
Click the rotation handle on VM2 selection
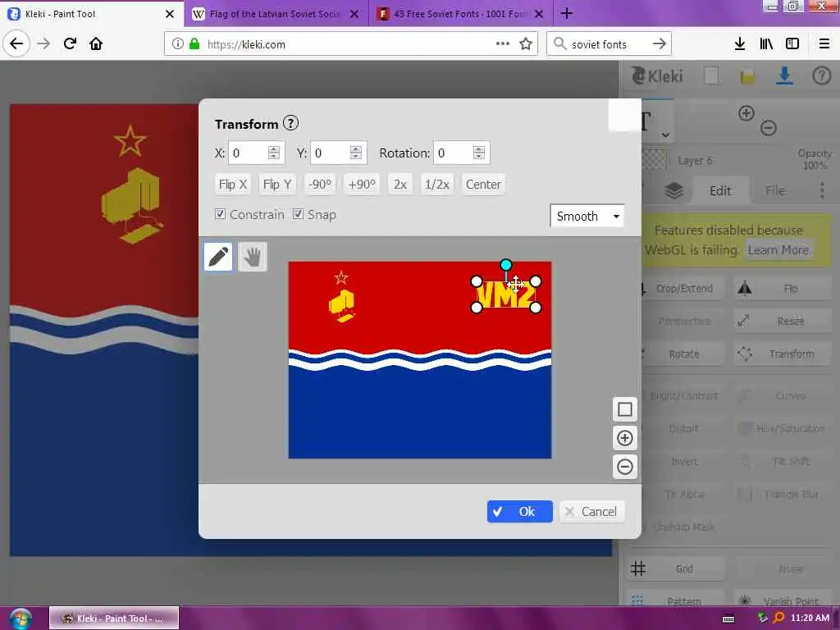[x=505, y=265]
